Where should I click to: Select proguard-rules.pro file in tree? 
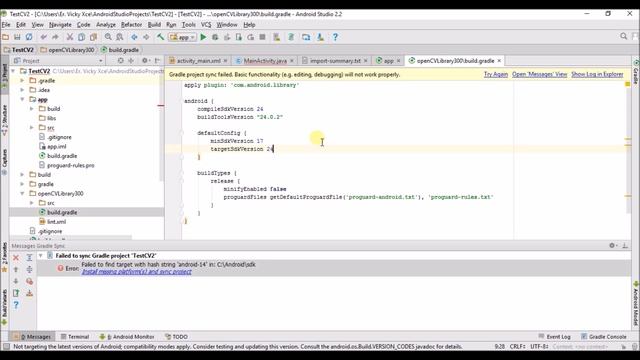[71, 165]
